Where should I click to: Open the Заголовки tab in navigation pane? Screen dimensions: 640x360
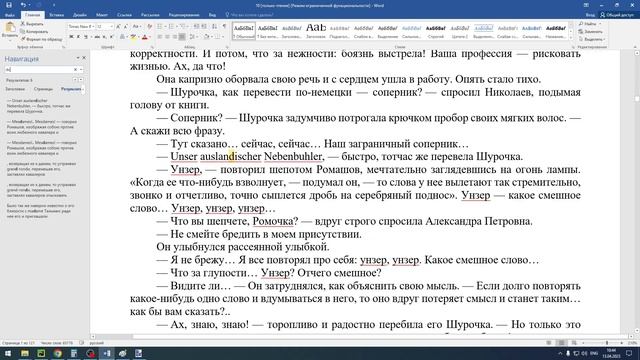pyautogui.click(x=15, y=89)
